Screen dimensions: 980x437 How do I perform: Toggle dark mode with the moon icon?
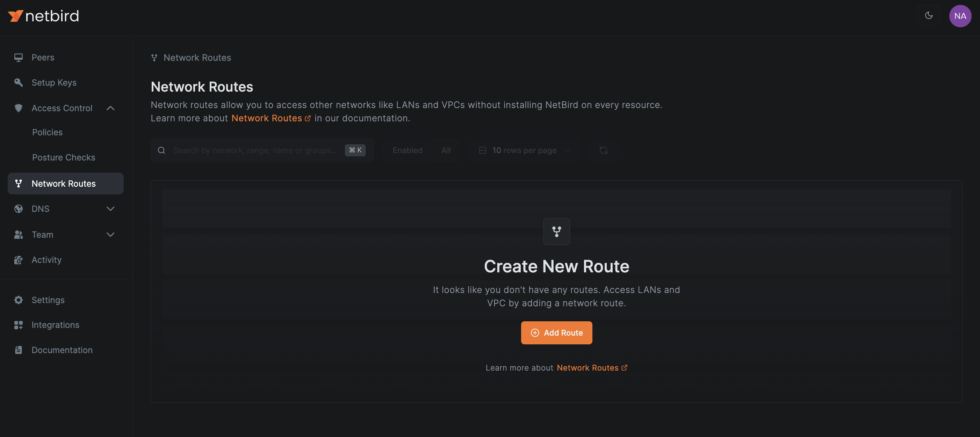pyautogui.click(x=929, y=16)
